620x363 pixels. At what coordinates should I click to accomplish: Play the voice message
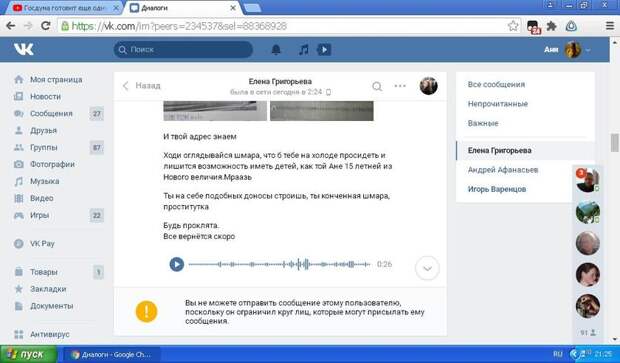point(177,264)
